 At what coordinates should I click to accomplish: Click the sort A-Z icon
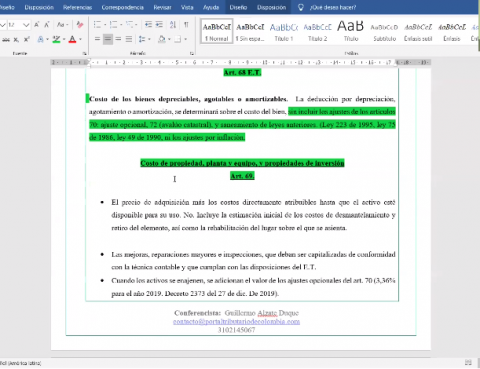click(173, 25)
